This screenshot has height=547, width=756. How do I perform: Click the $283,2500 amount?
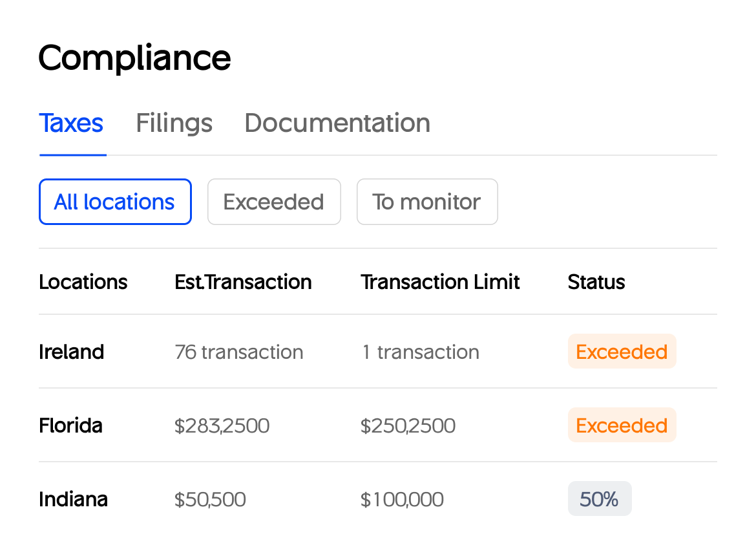[222, 426]
